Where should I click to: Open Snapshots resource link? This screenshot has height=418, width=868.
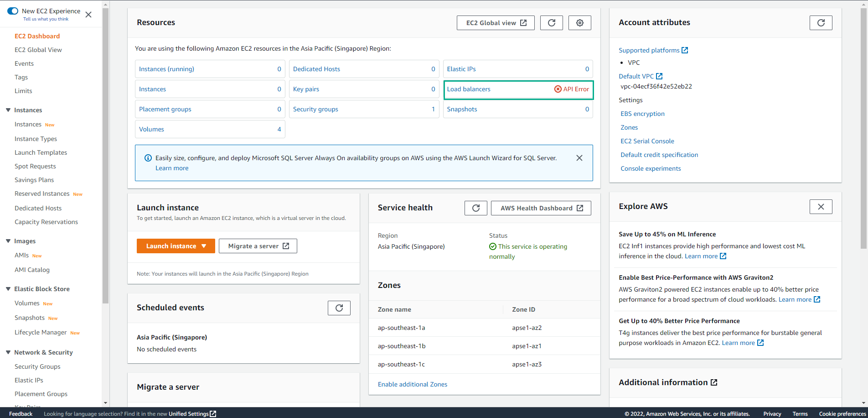462,109
